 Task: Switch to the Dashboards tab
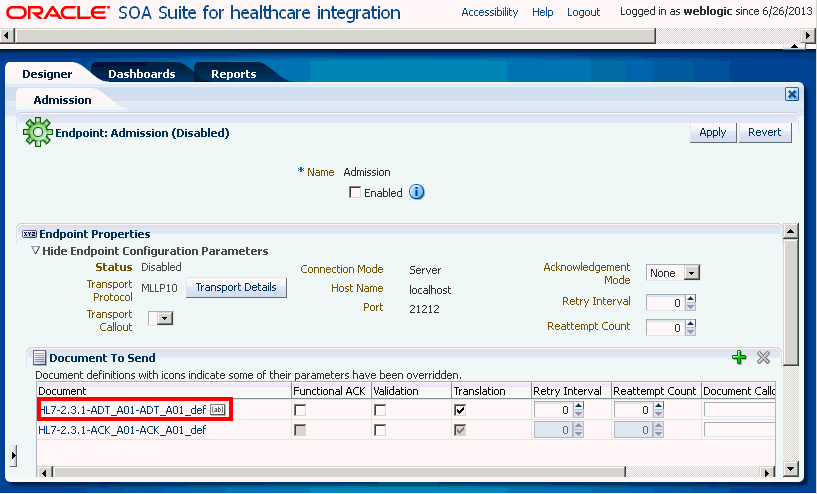pos(142,74)
